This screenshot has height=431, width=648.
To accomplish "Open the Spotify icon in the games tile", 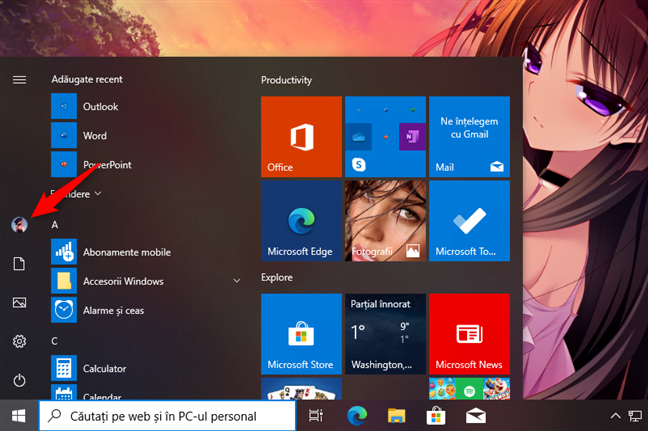I will (469, 391).
